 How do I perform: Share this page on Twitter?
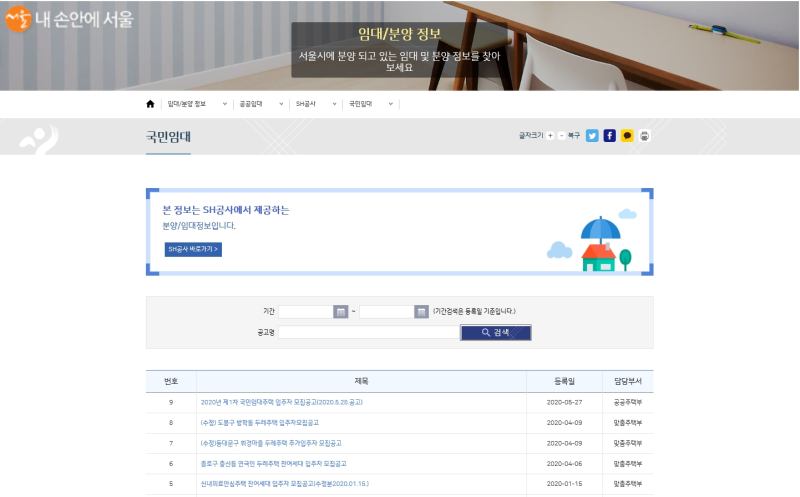point(592,136)
